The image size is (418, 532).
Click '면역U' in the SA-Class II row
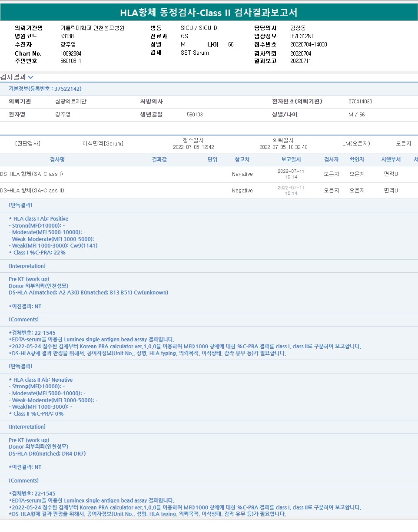[391, 191]
